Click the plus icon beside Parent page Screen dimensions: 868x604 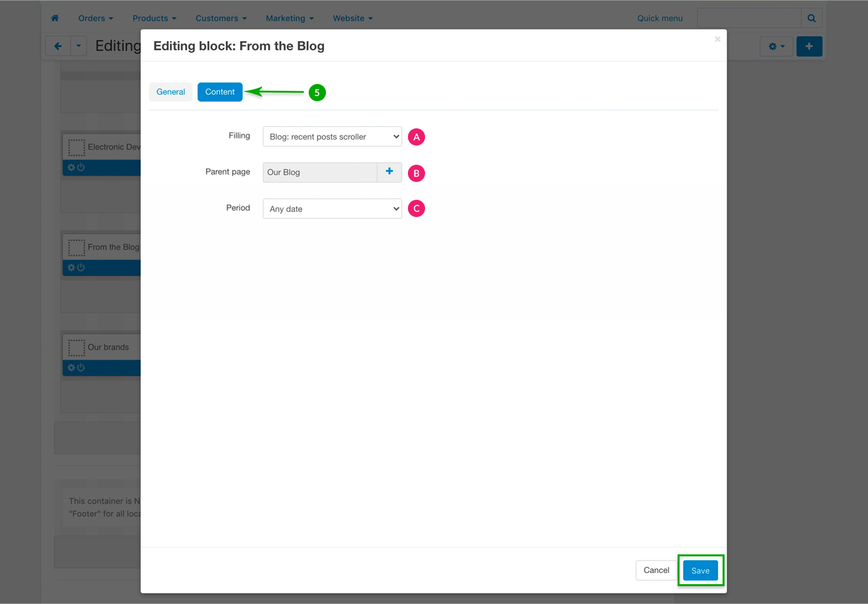click(389, 172)
